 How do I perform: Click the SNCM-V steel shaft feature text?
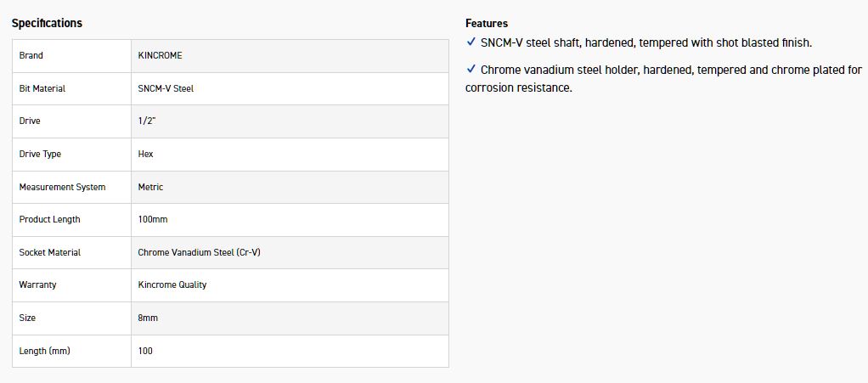pyautogui.click(x=646, y=42)
